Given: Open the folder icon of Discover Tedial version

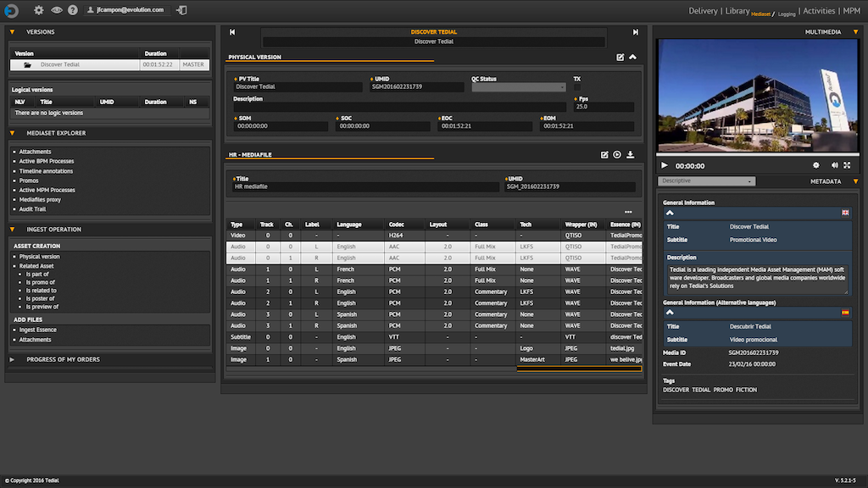Looking at the screenshot, I should point(28,64).
